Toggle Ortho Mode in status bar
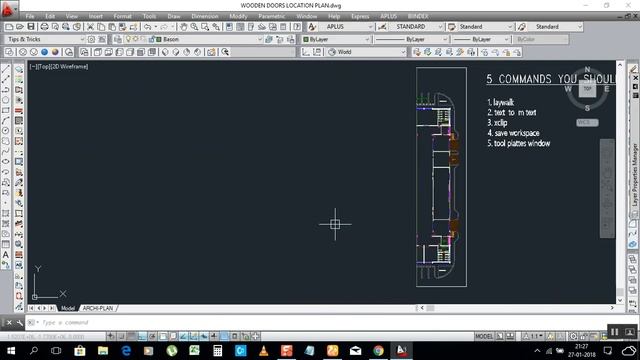640x360 pixels. coord(142,337)
